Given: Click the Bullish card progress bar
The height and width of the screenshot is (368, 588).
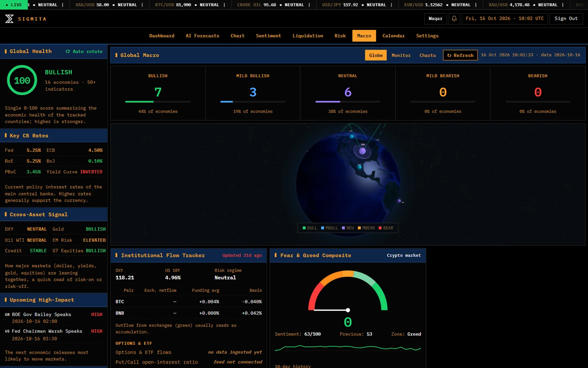Looking at the screenshot, I should click(158, 102).
